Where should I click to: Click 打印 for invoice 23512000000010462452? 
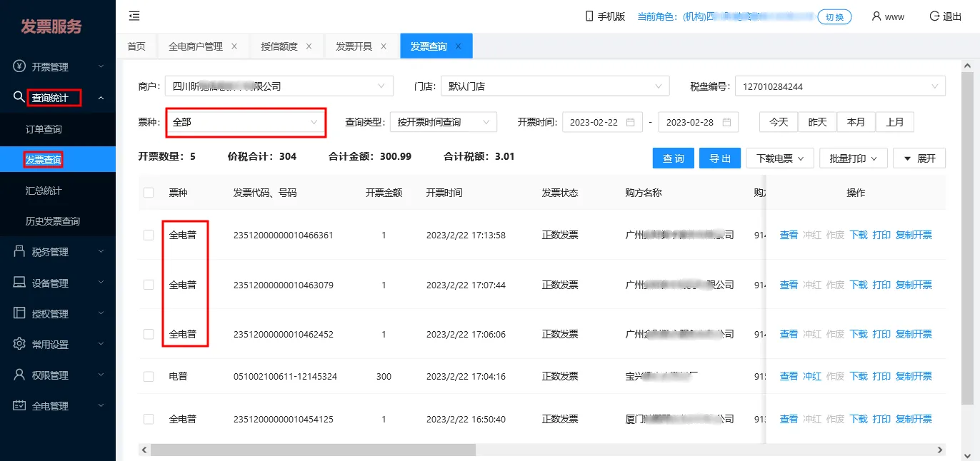[881, 334]
